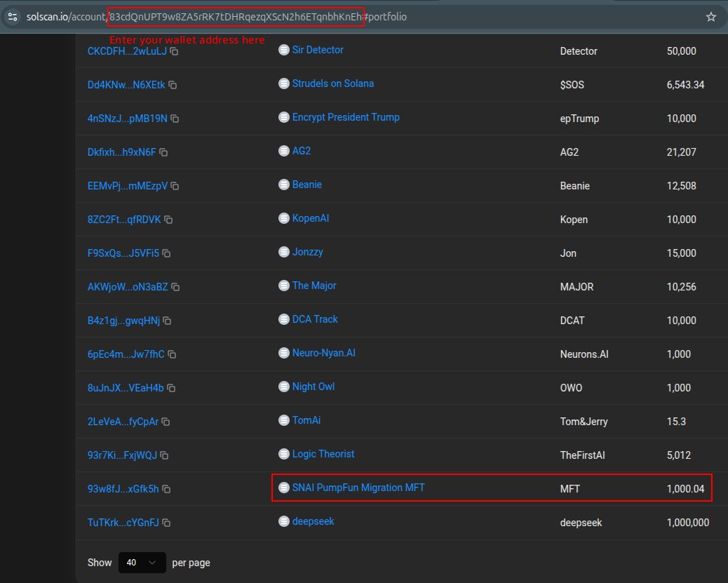728x583 pixels.
Task: Click the AG2 token icon
Action: point(283,151)
